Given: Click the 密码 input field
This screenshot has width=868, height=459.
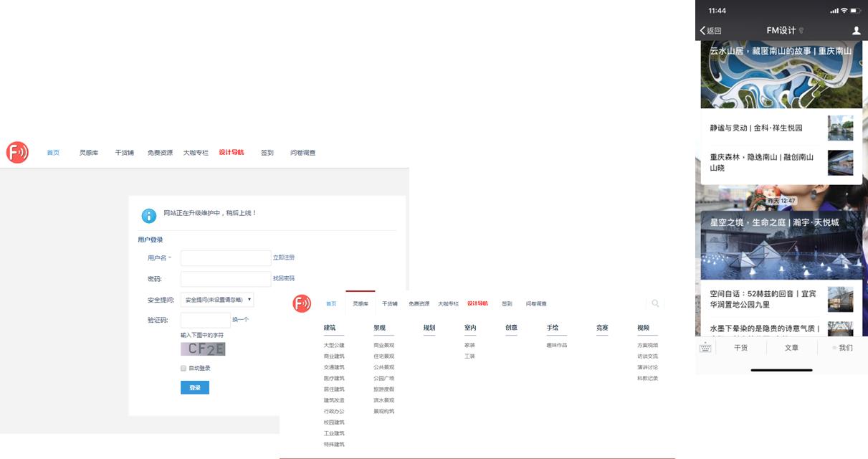Looking at the screenshot, I should point(226,279).
